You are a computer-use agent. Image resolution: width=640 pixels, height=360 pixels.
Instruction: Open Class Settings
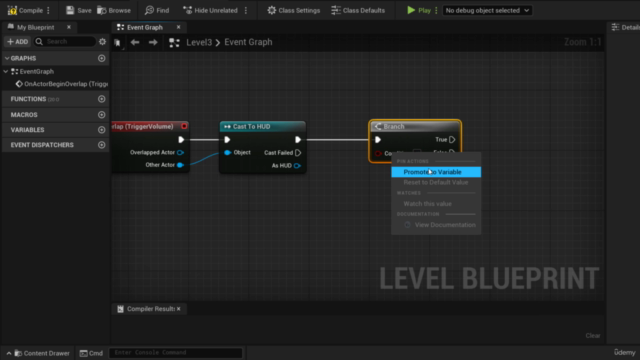pyautogui.click(x=293, y=10)
